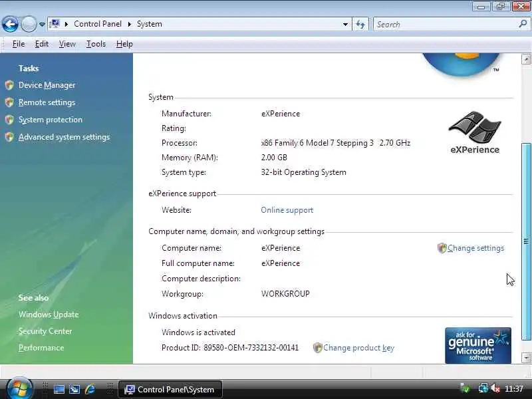
Task: Open Remote settings task link
Action: point(47,102)
